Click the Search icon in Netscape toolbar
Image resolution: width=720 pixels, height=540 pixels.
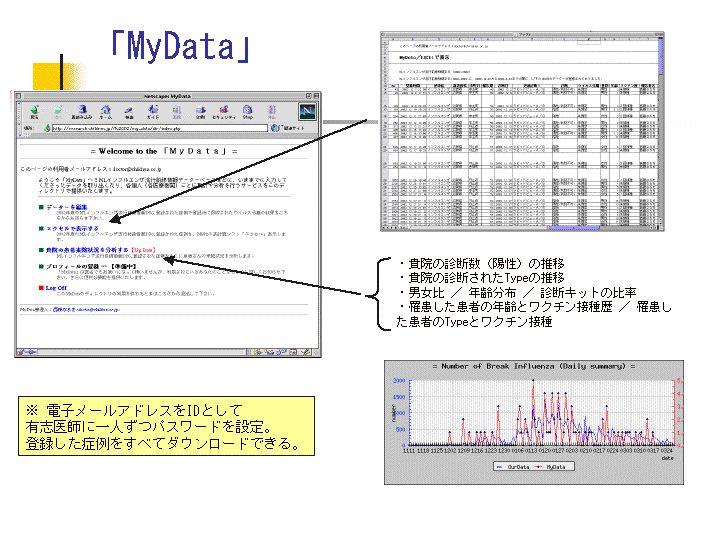(130, 111)
